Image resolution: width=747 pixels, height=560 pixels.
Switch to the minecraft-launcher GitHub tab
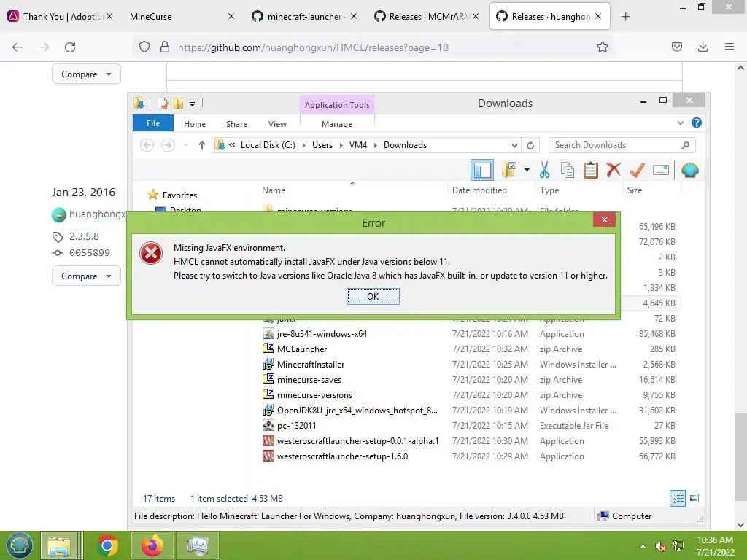(304, 17)
